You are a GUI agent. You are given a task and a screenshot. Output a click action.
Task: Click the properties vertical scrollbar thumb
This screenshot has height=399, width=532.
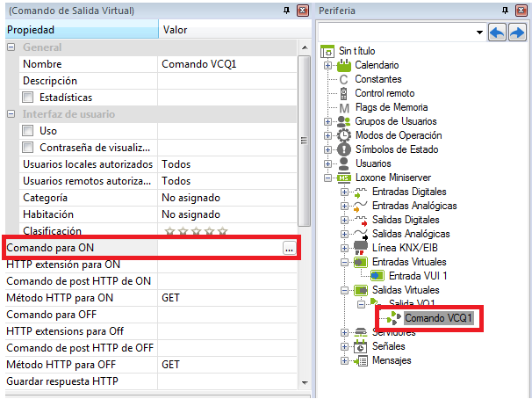point(304,141)
